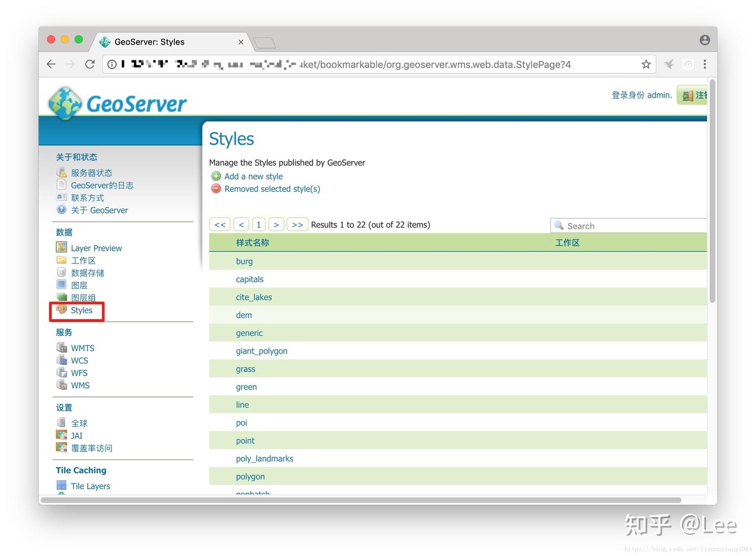756x556 pixels.
Task: Click the green plus icon to add style
Action: click(216, 176)
